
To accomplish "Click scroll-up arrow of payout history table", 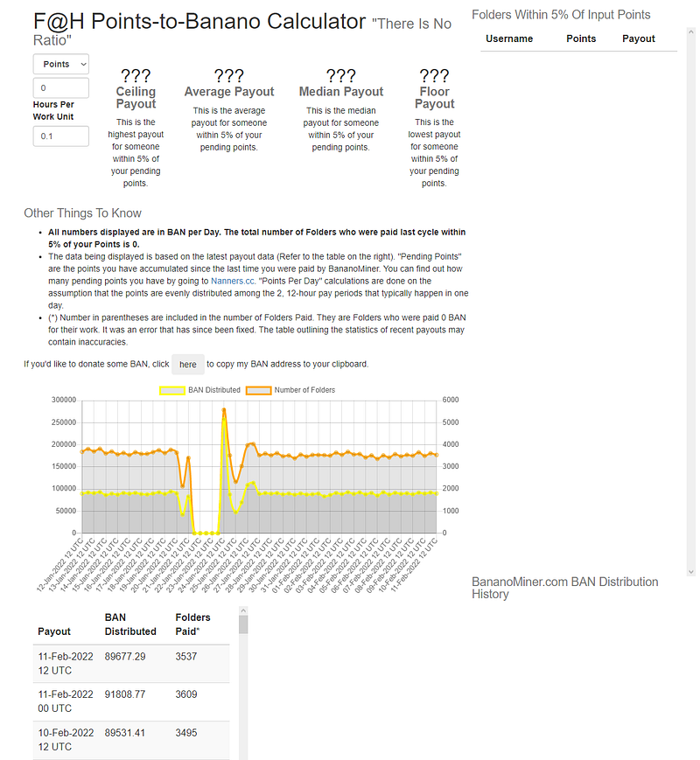I will pos(243,610).
